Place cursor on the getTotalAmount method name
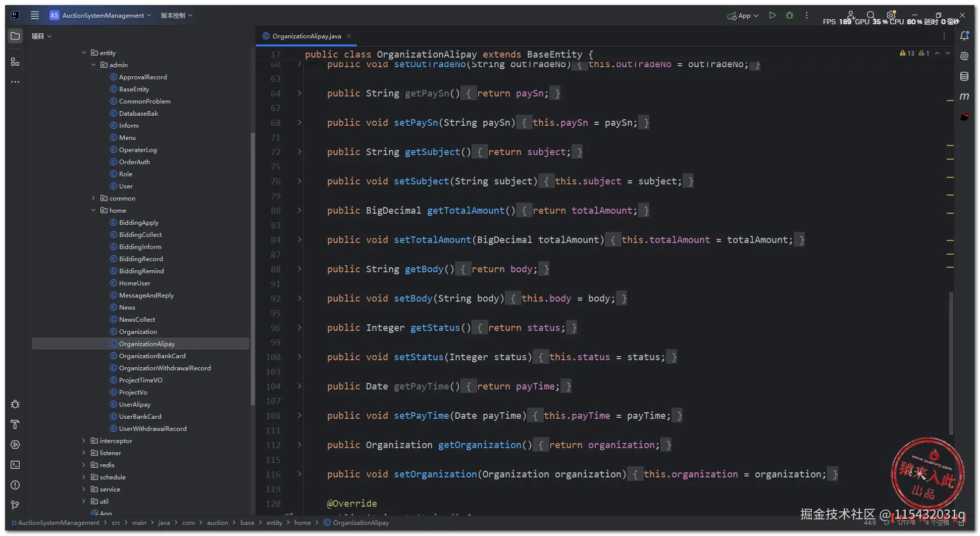Image resolution: width=980 pixels, height=536 pixels. tap(466, 210)
